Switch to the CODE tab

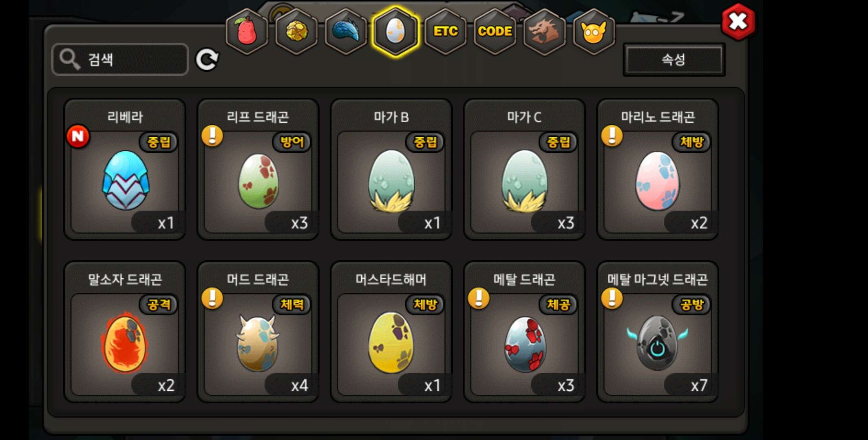pos(495,31)
